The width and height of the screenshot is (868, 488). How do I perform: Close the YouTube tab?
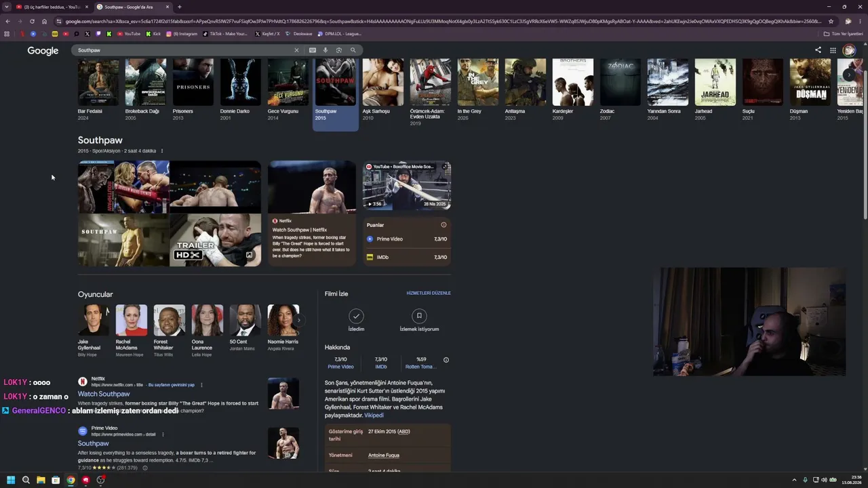pos(87,7)
